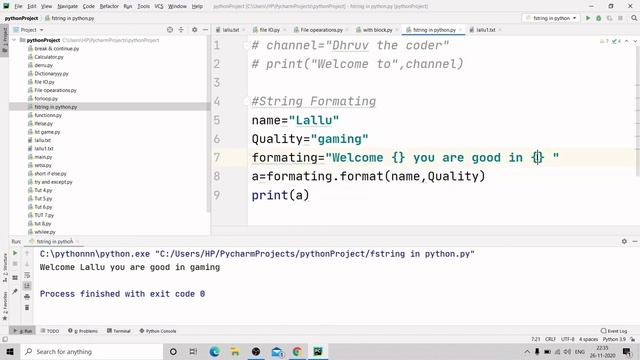Open the Navigate menu
The width and height of the screenshot is (640, 360).
tap(67, 6)
